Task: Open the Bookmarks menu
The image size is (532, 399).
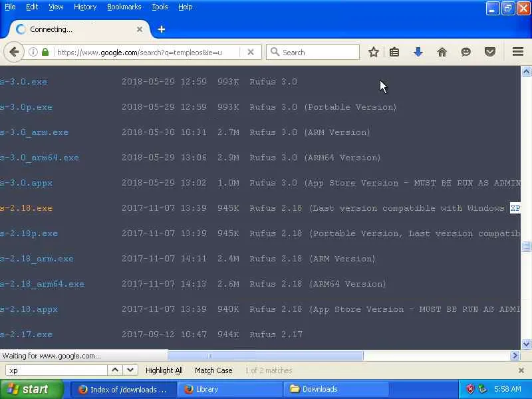Action: (124, 7)
